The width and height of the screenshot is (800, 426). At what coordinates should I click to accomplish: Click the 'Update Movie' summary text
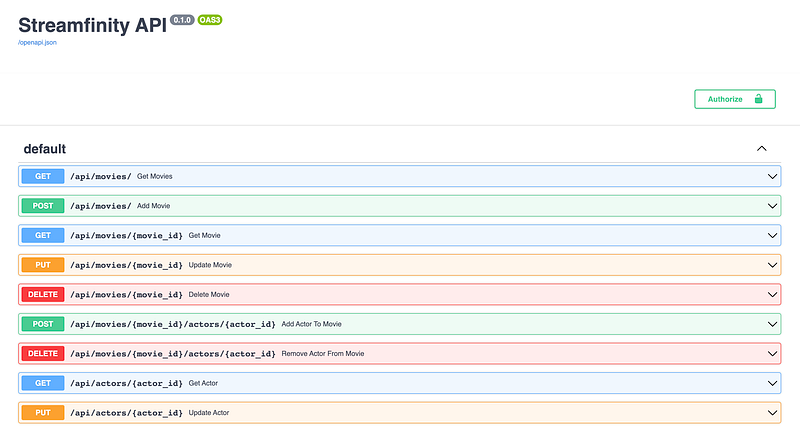[210, 265]
